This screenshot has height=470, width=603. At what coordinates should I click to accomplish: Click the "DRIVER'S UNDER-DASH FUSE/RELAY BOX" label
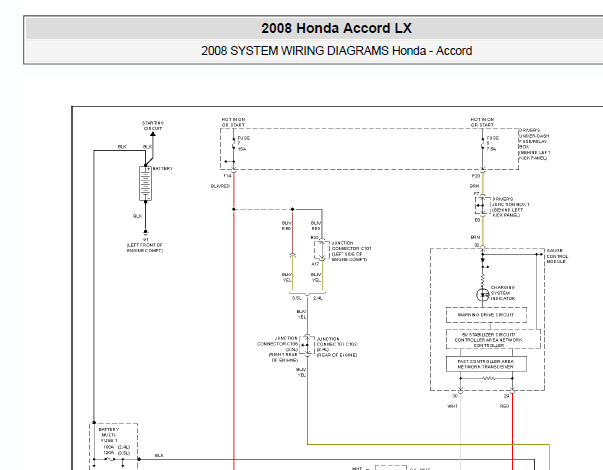coord(534,144)
